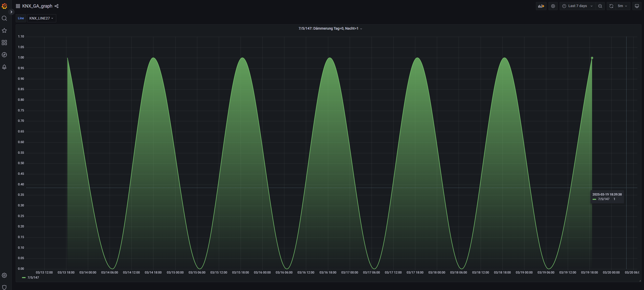Refresh the dashboard

pos(611,6)
